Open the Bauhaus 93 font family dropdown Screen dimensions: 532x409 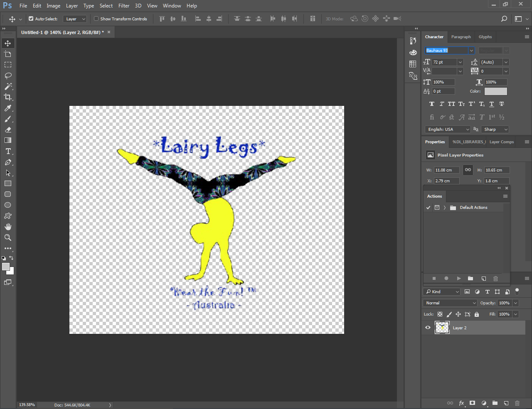coord(471,51)
